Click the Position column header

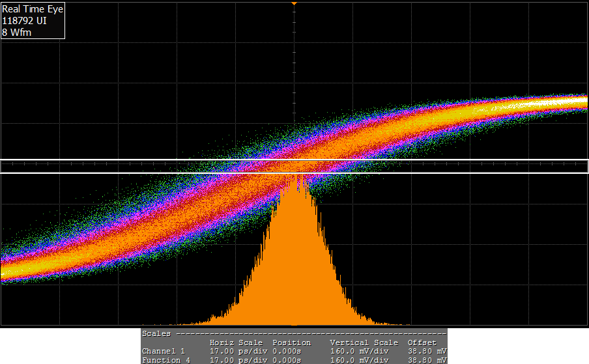291,343
